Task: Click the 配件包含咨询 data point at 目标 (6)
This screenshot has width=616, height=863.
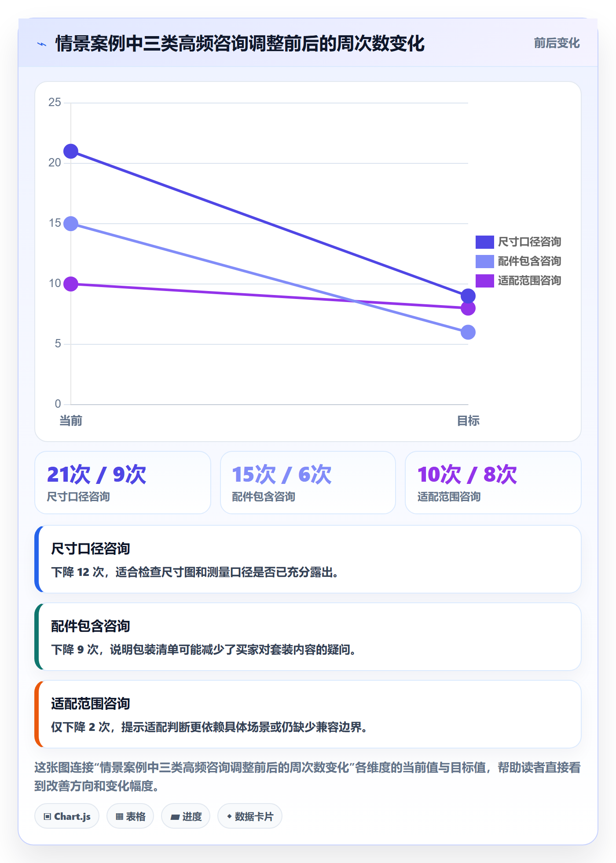Action: coord(468,332)
